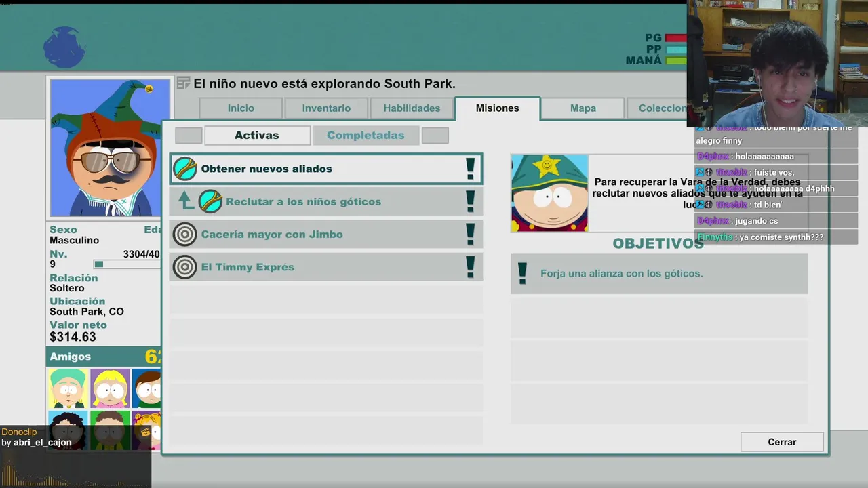Click the experience progress bar under Nv.
The height and width of the screenshot is (488, 868).
127,264
